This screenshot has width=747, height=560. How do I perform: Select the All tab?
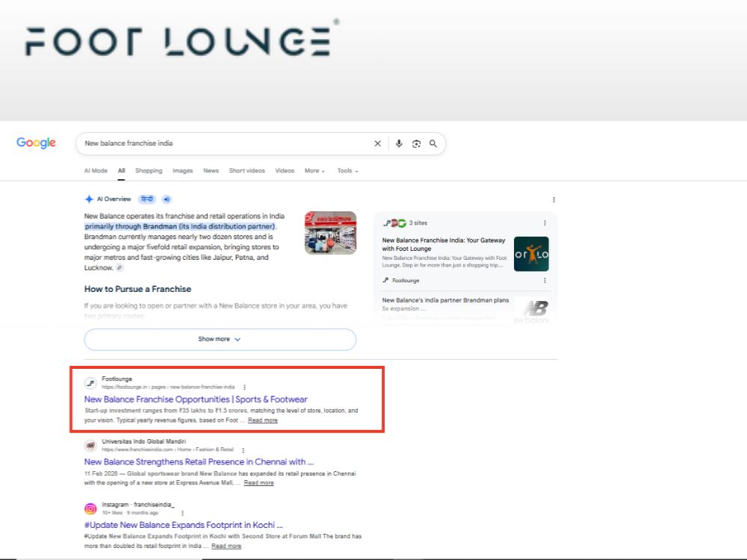tap(122, 170)
